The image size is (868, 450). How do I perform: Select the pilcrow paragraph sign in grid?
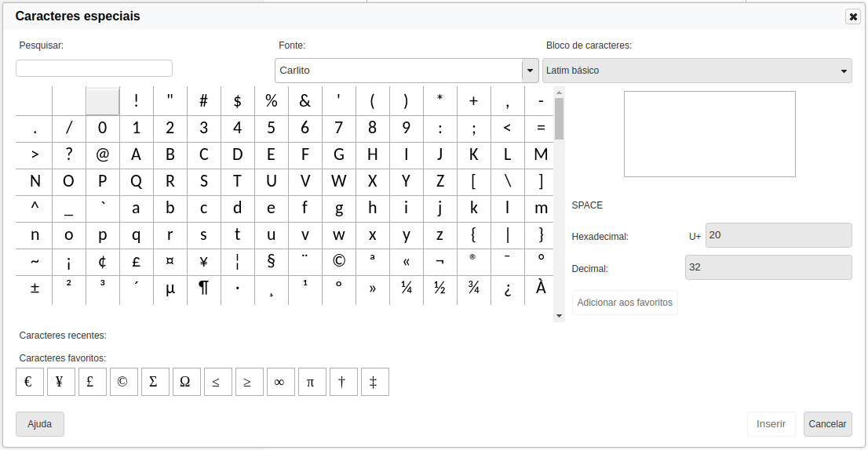203,289
